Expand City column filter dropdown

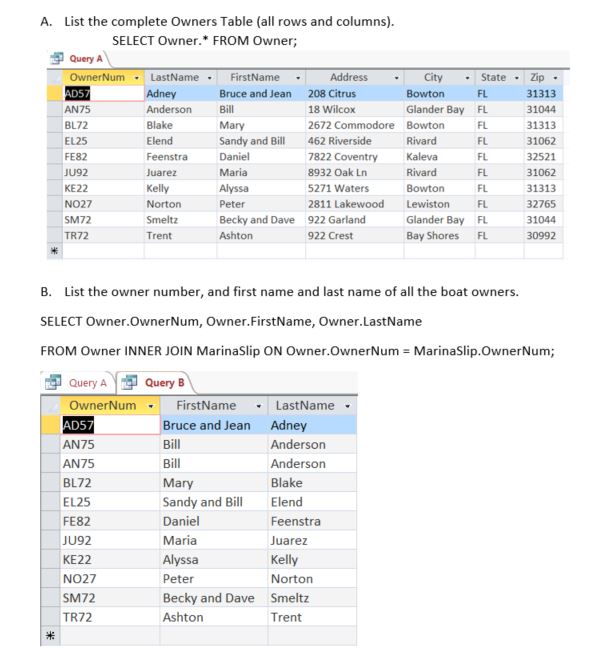click(467, 78)
